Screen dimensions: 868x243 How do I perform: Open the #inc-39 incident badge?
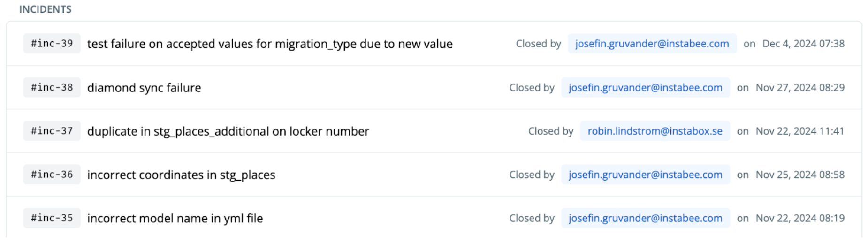(x=52, y=44)
